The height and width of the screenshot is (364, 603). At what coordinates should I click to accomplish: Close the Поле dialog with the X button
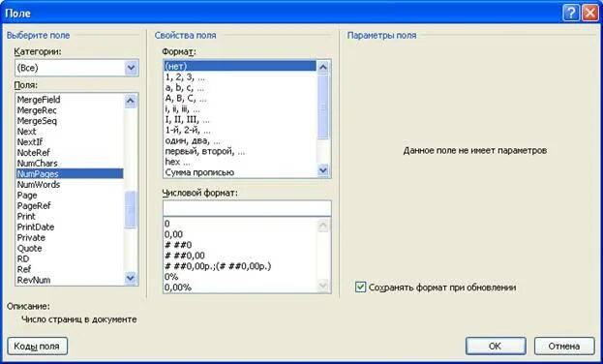point(590,14)
